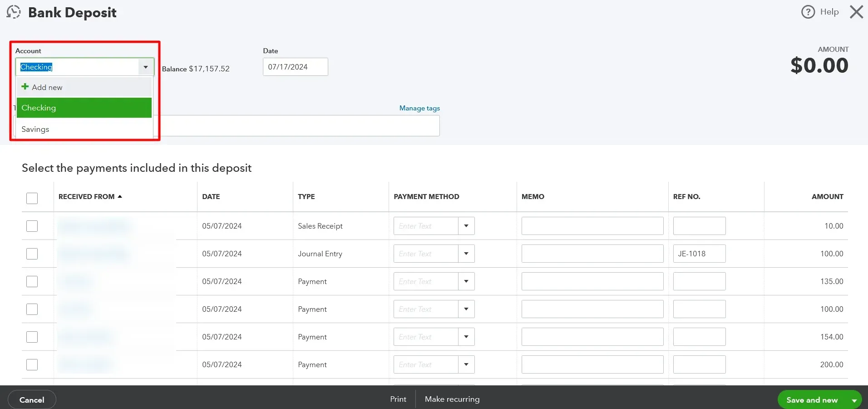Click the JE-1018 reference number field
The image size is (868, 409).
click(x=698, y=254)
